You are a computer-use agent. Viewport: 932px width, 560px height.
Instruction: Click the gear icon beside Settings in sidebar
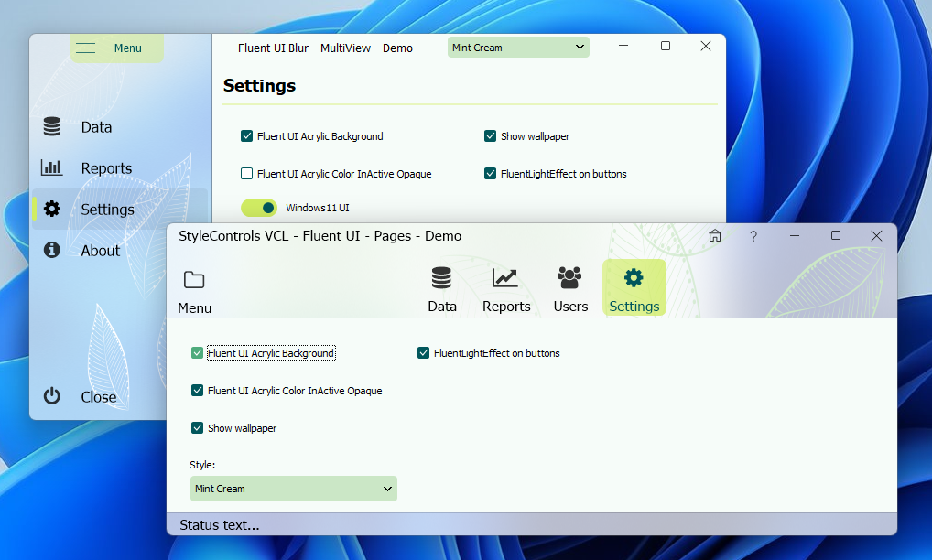(51, 209)
